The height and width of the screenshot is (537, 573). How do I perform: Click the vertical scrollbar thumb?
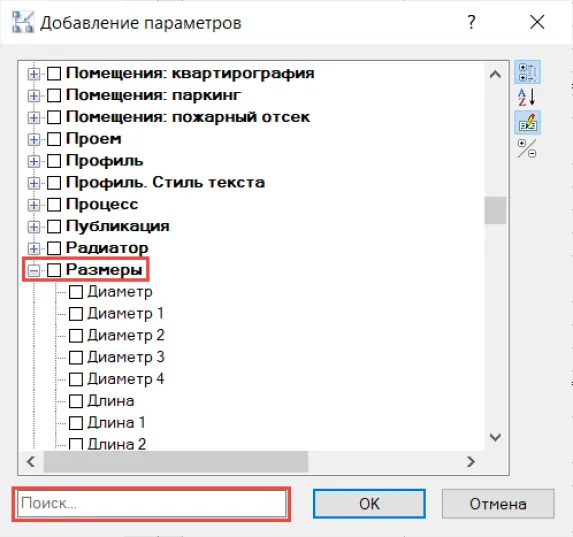click(x=495, y=210)
